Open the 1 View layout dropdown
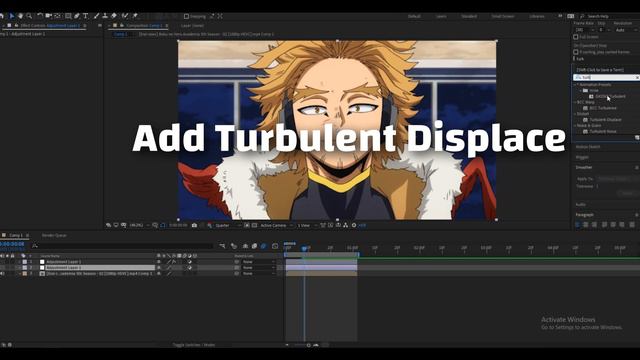Viewport: 640px width, 360px height. point(307,225)
